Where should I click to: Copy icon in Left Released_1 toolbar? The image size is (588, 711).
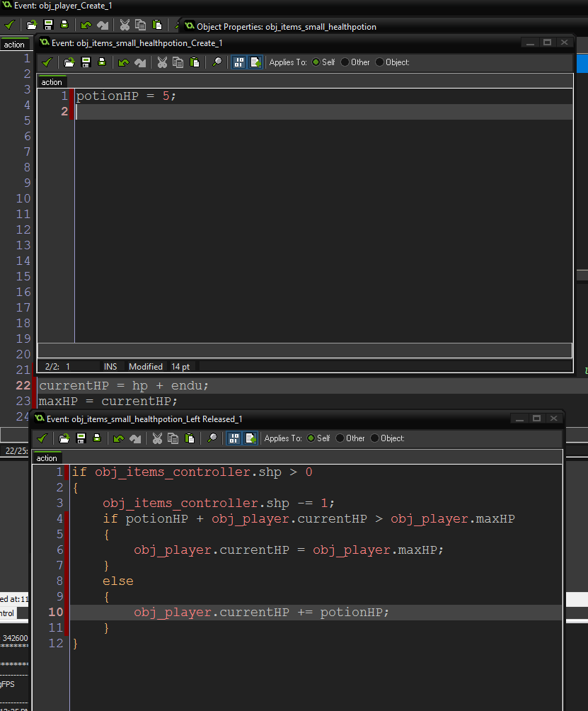tap(173, 438)
